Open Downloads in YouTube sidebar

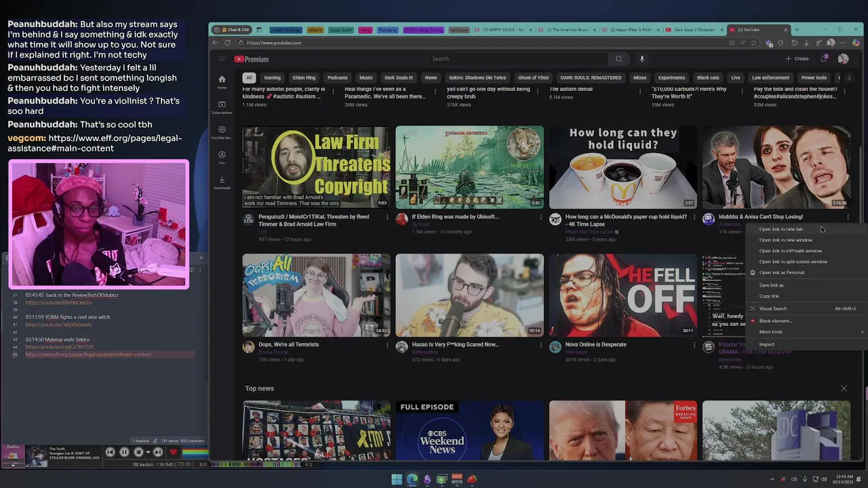pos(222,182)
